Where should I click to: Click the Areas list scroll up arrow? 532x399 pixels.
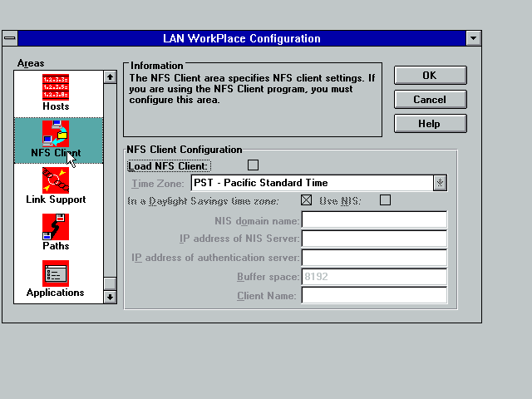[x=110, y=77]
